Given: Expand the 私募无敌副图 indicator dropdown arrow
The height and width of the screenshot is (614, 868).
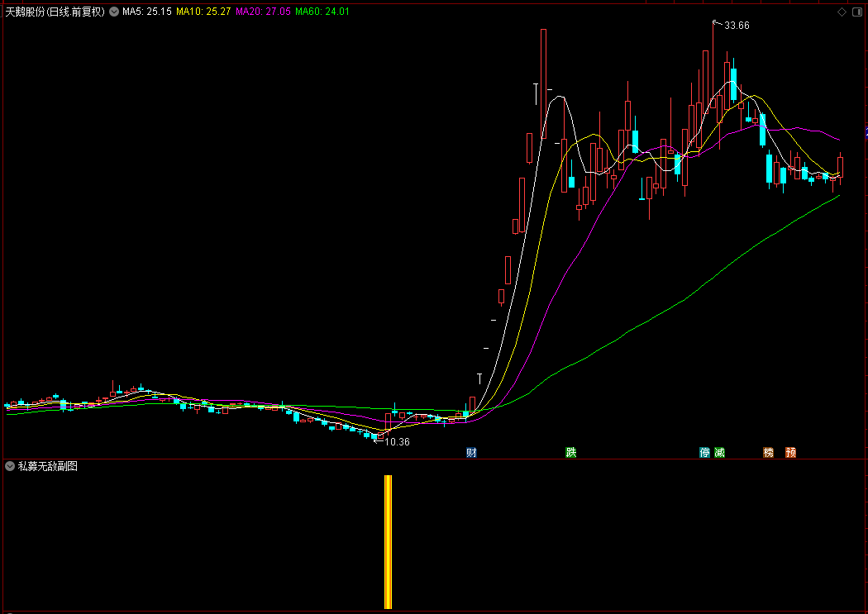Looking at the screenshot, I should tap(10, 466).
